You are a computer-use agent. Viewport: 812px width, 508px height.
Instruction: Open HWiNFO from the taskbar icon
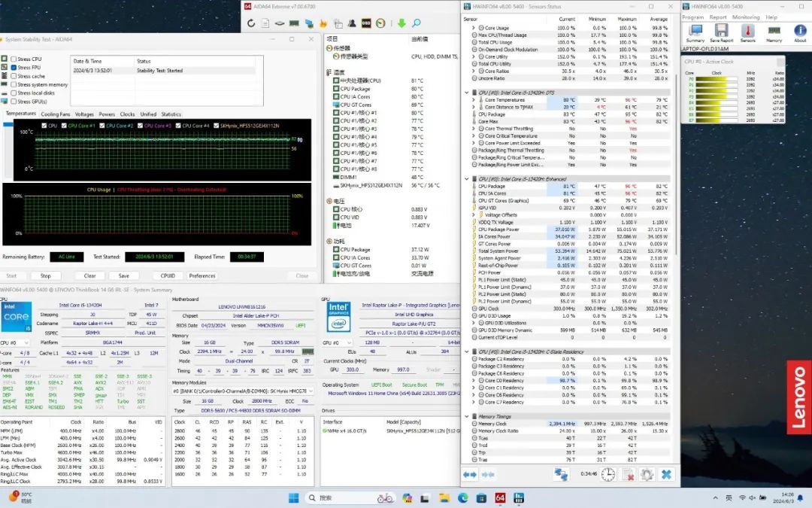(x=518, y=498)
